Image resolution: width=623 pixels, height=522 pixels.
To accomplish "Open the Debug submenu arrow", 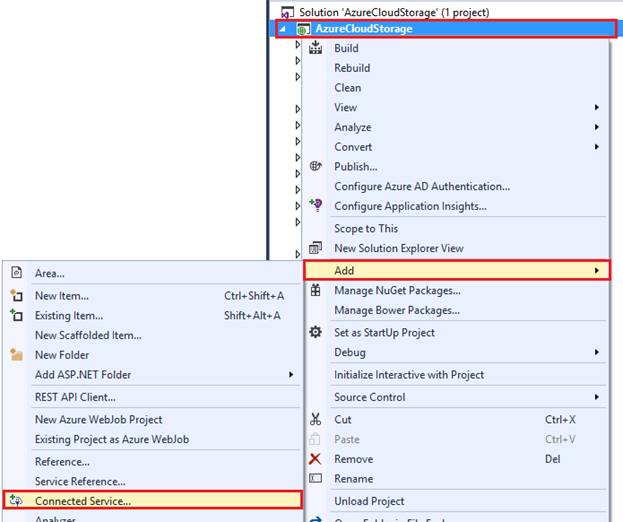I will tap(596, 352).
